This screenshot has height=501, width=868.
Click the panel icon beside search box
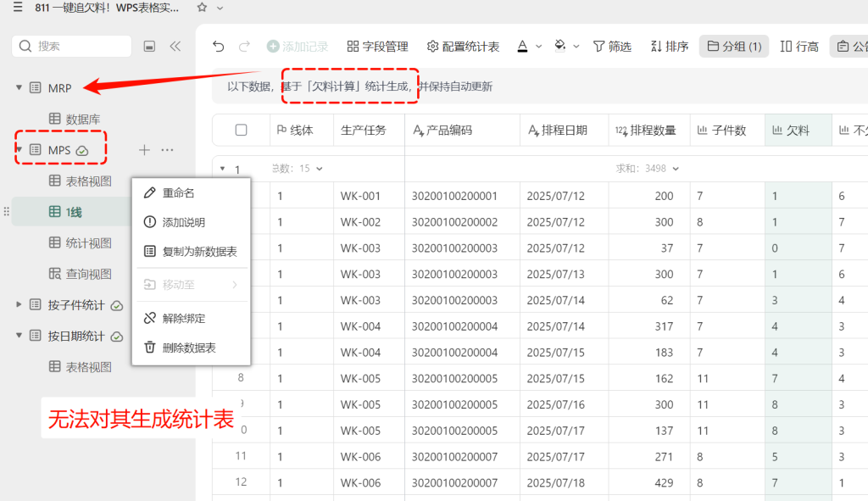point(149,47)
